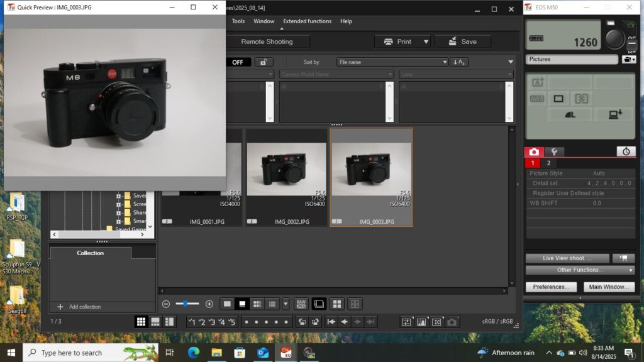This screenshot has width=644, height=362.
Task: Click the Picture Style Auto row
Action: (x=580, y=173)
